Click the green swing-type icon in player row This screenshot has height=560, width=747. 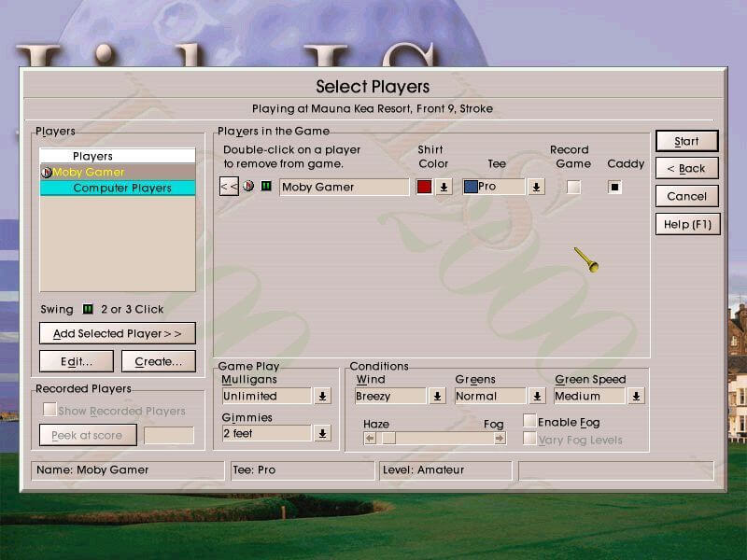[266, 186]
